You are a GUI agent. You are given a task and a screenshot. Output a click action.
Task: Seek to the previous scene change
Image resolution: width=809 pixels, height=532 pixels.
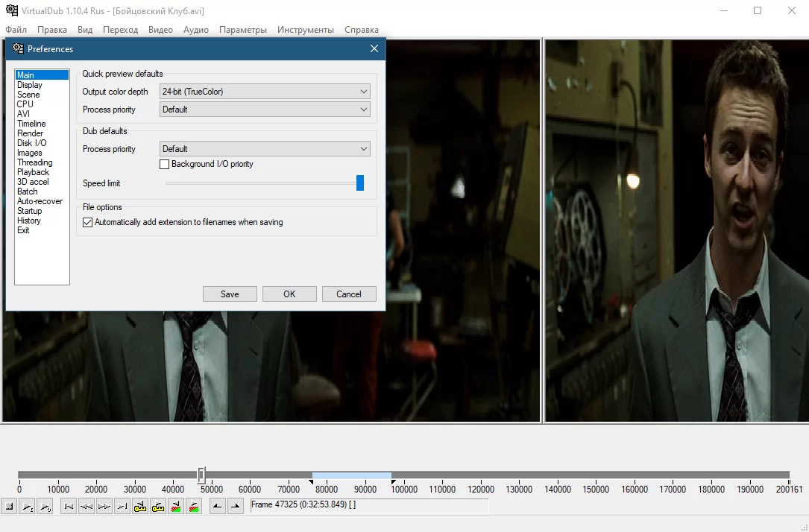coord(176,507)
